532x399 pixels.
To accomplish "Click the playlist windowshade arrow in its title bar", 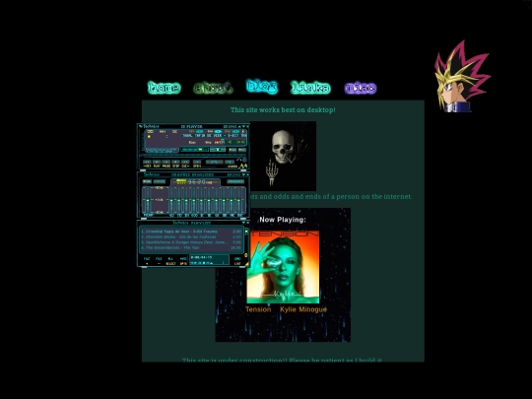I will point(243,223).
